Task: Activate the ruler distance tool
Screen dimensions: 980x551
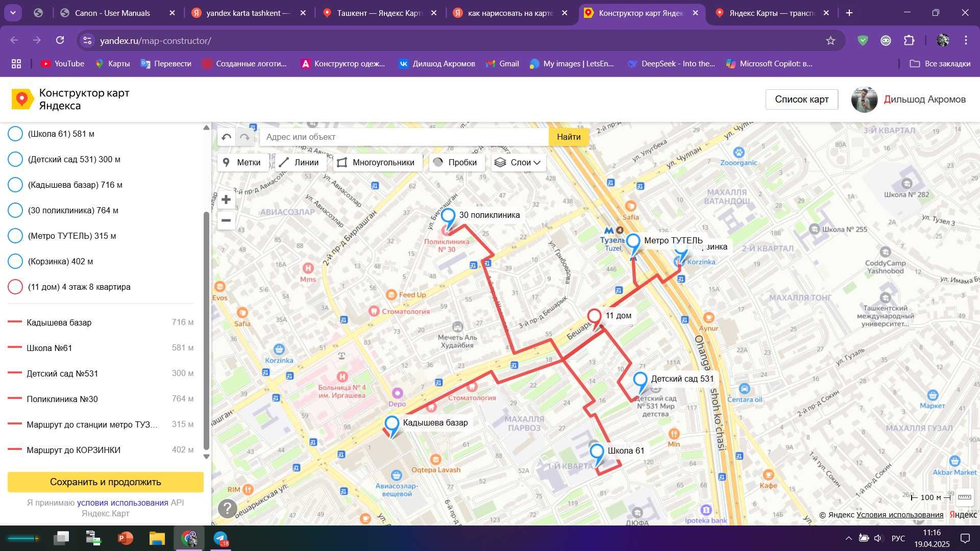Action: pyautogui.click(x=965, y=497)
